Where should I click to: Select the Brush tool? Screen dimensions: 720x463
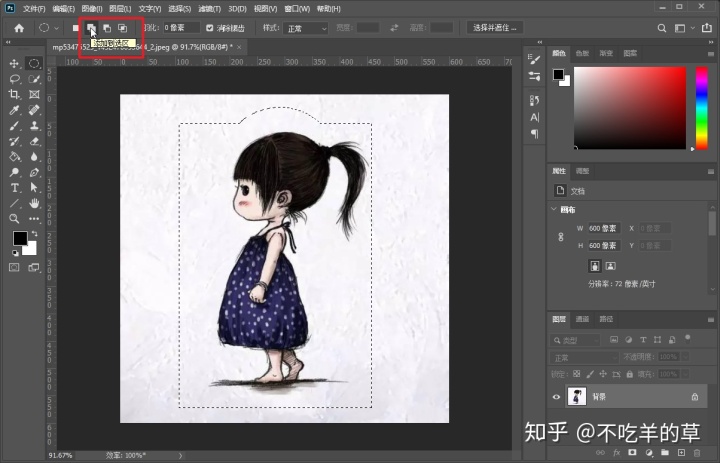point(14,126)
